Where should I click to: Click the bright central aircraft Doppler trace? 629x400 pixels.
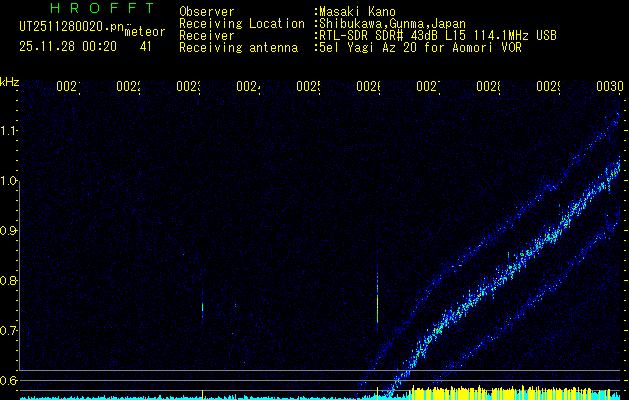click(503, 277)
